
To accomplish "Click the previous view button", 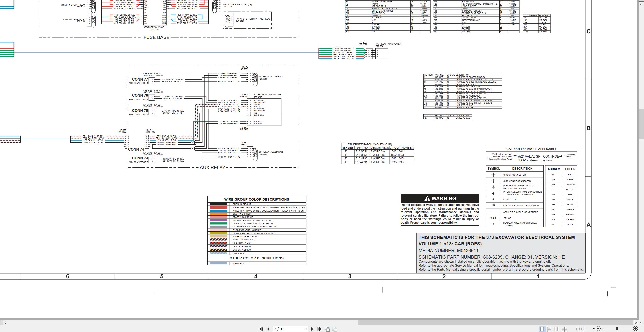I will coord(327,329).
